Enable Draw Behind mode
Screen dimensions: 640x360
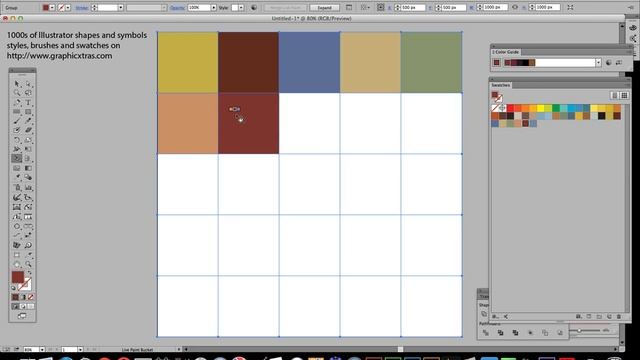(23, 306)
